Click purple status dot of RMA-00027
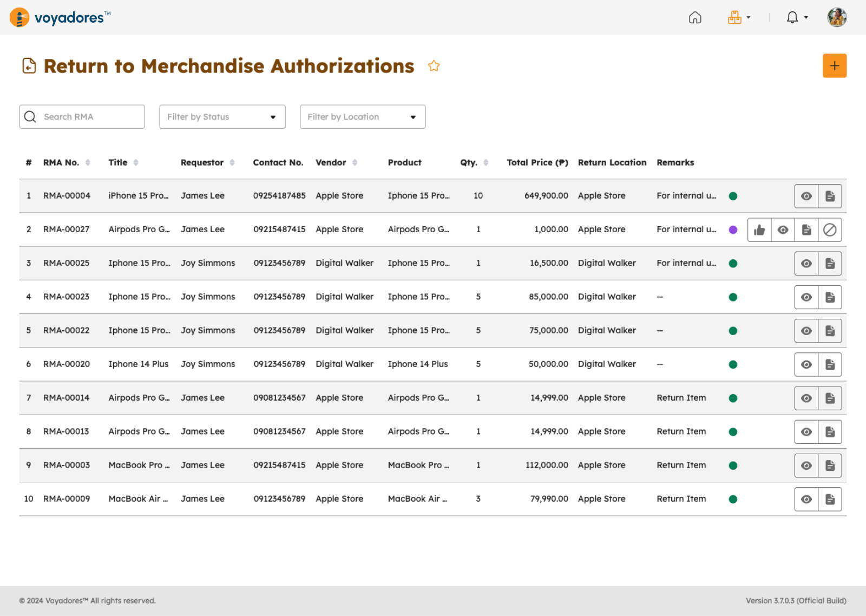The width and height of the screenshot is (866, 616). tap(733, 230)
